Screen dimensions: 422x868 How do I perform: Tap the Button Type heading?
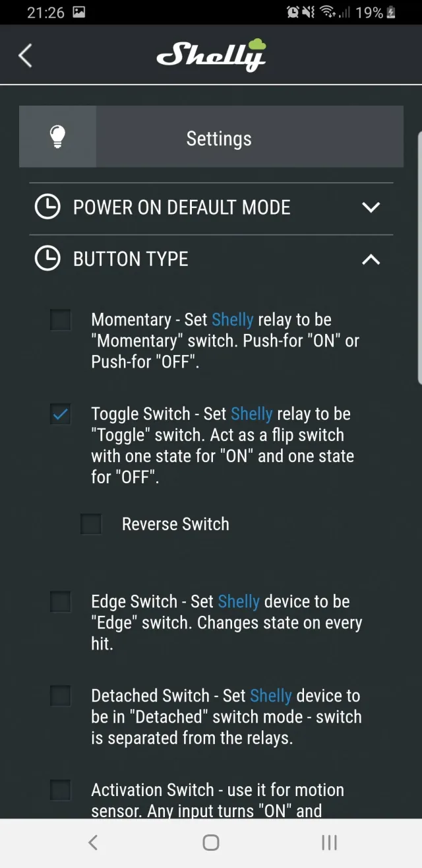[131, 259]
